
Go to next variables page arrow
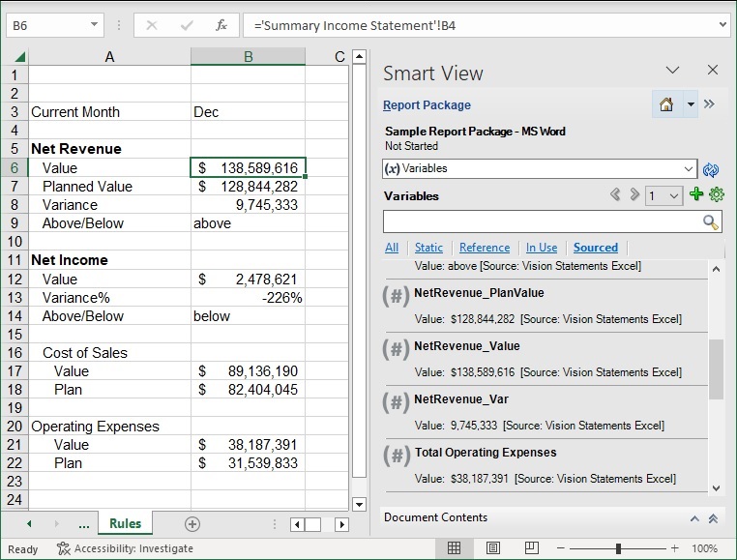634,194
